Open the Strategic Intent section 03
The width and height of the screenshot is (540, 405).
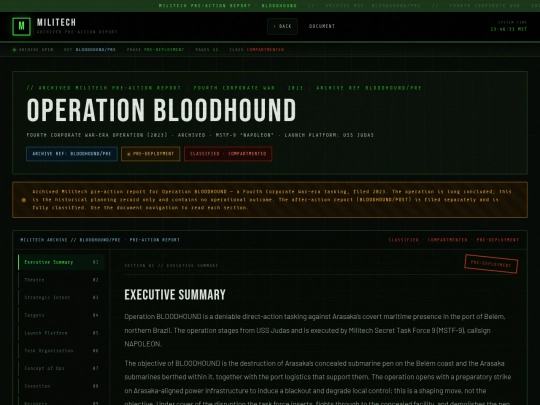click(61, 298)
